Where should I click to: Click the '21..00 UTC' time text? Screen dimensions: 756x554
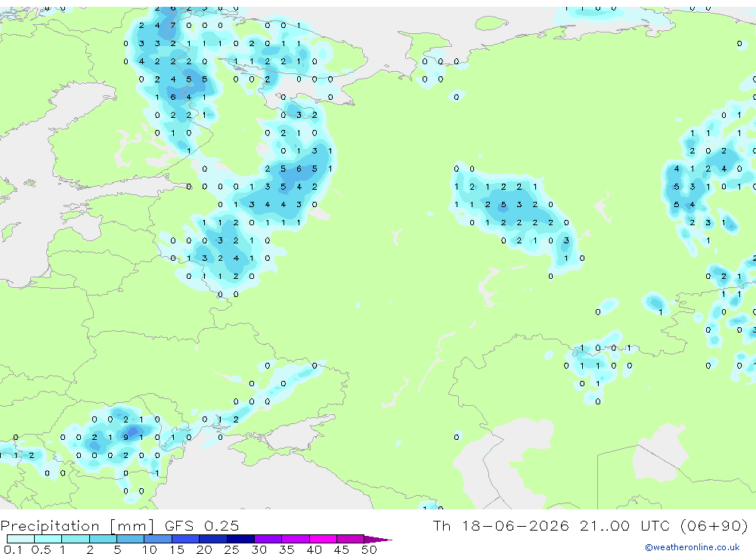click(632, 525)
